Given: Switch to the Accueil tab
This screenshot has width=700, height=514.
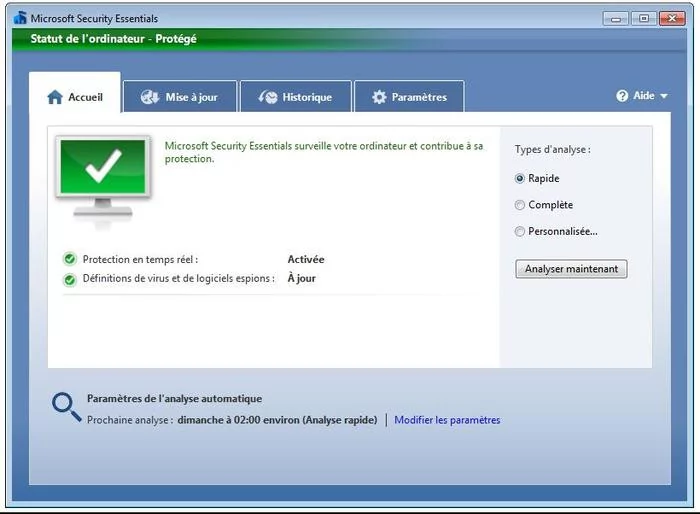Looking at the screenshot, I should coord(75,92).
